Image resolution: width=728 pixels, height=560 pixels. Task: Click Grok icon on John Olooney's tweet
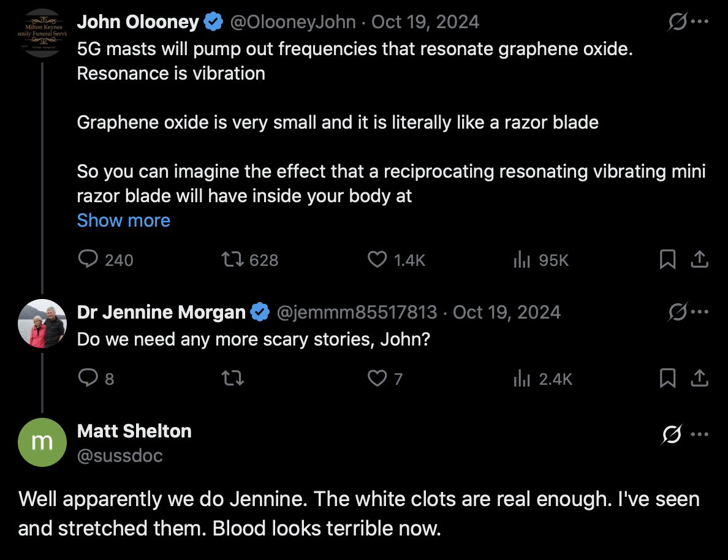(677, 22)
